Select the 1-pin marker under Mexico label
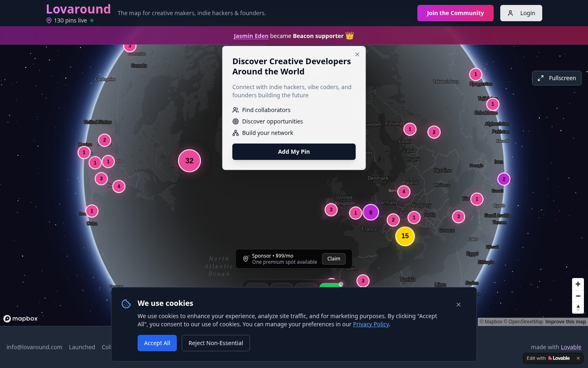Screen dimensions: 588x368 pyautogui.click(x=84, y=153)
